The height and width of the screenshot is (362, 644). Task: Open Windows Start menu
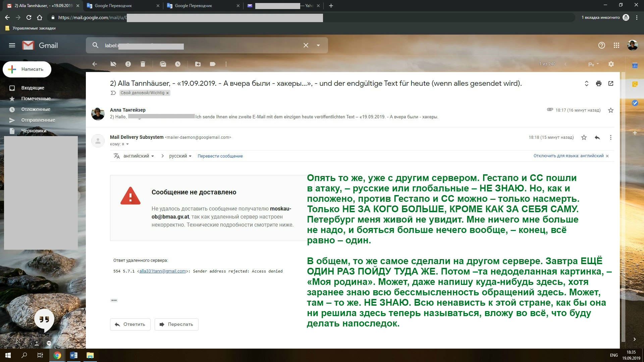point(8,355)
